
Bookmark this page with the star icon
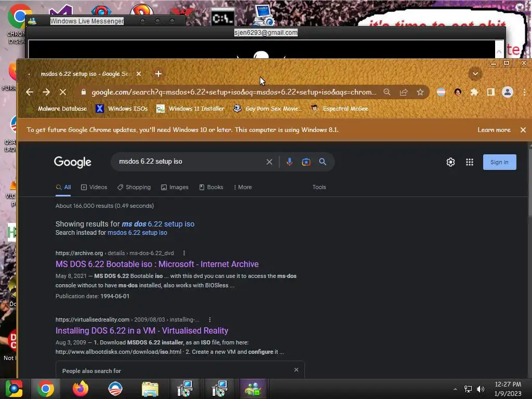[x=420, y=92]
